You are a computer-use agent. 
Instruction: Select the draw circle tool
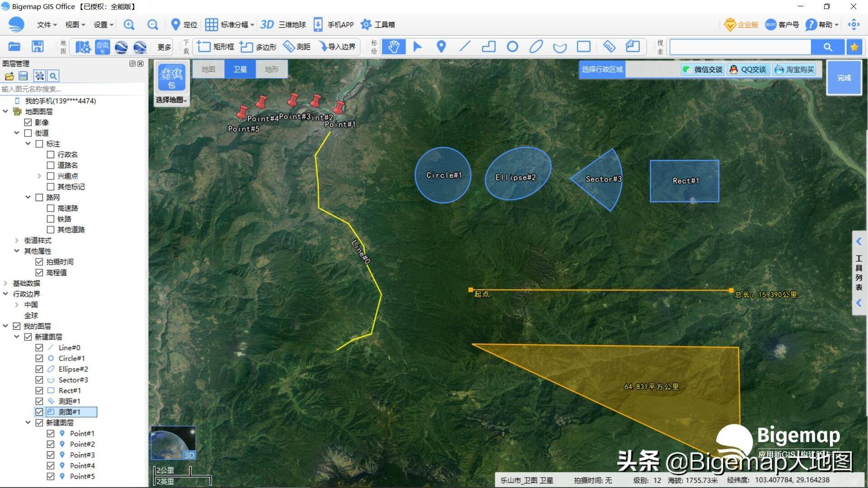point(512,47)
